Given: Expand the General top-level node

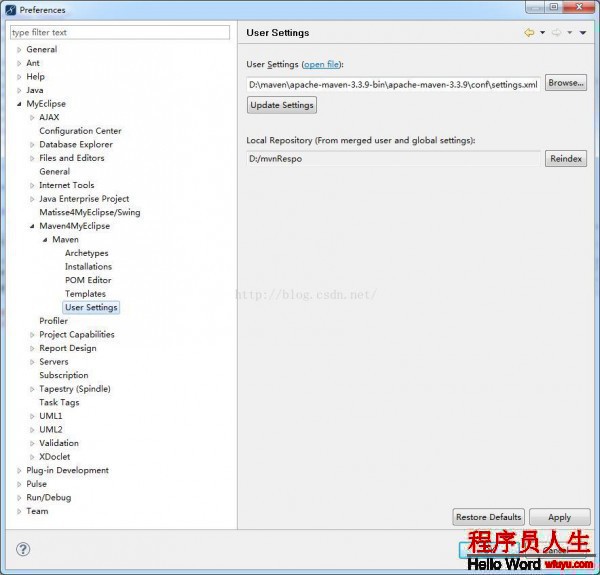Looking at the screenshot, I should pyautogui.click(x=19, y=50).
